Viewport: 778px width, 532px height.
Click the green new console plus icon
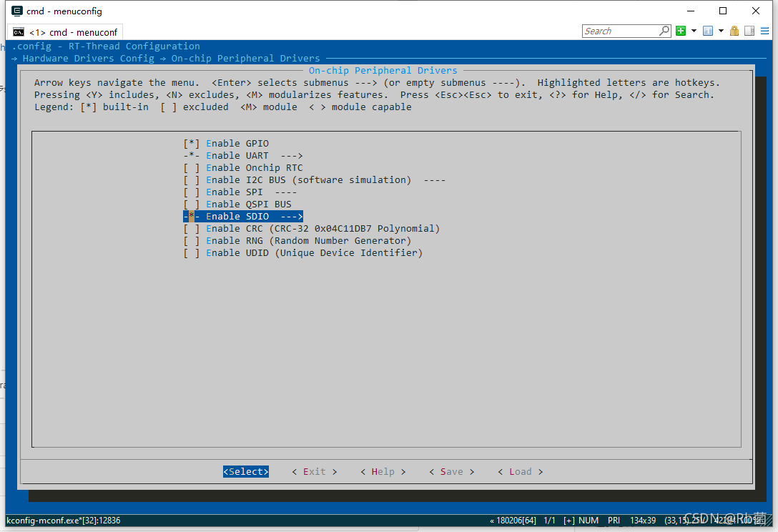click(x=681, y=31)
